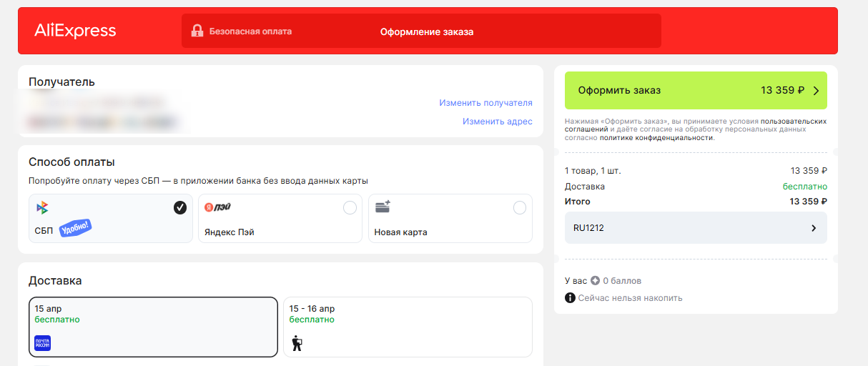Click 'Безопасная оплата' label in header
The image size is (868, 366).
pyautogui.click(x=250, y=31)
